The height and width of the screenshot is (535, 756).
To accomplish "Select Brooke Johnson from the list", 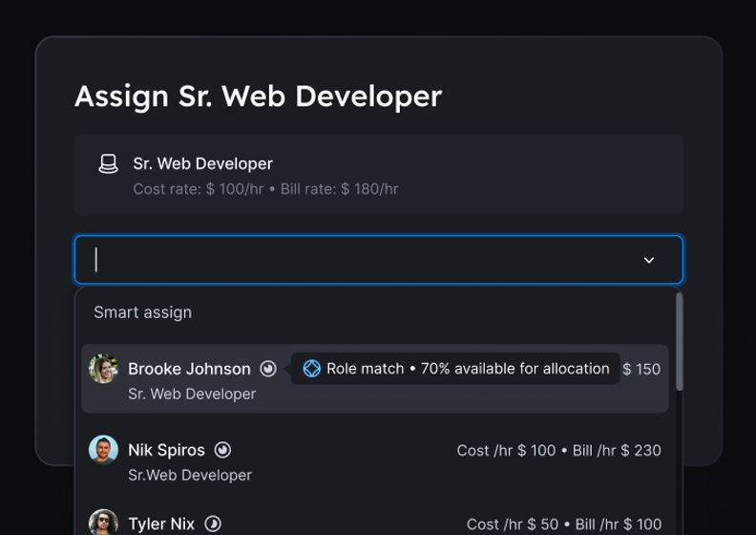I will [189, 369].
